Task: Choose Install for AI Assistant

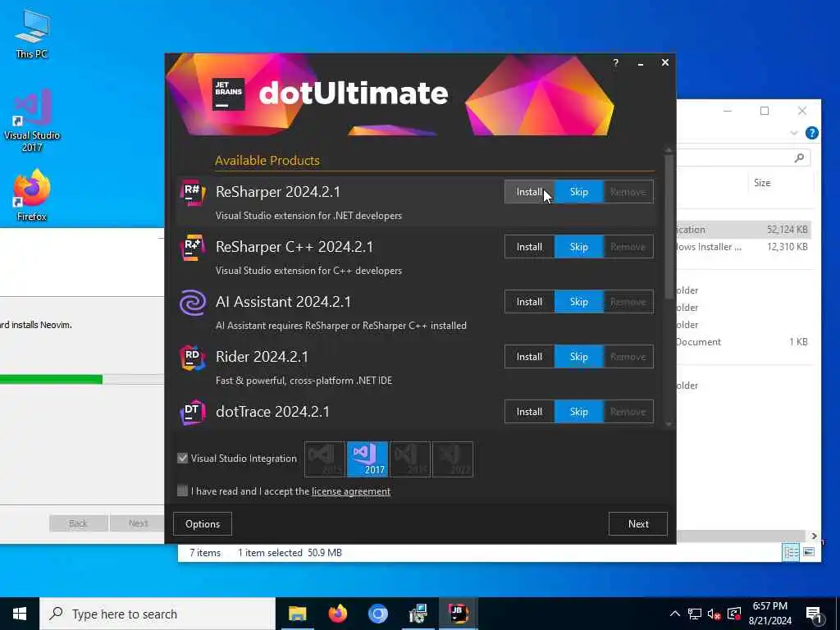Action: coord(529,302)
